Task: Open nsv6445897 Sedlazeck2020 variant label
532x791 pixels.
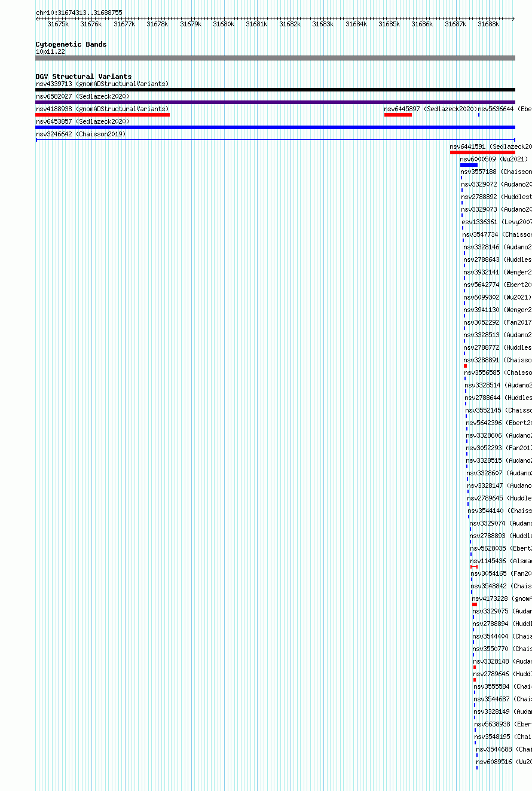Action: coord(430,109)
